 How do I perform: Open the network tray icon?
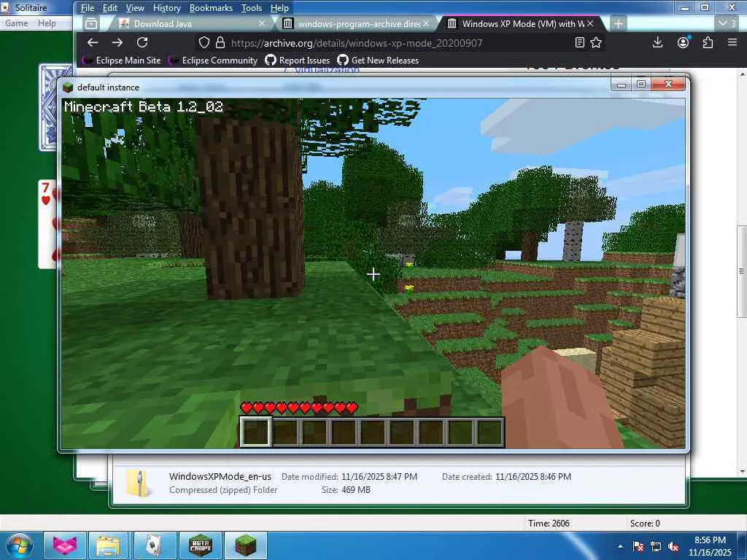tap(656, 547)
